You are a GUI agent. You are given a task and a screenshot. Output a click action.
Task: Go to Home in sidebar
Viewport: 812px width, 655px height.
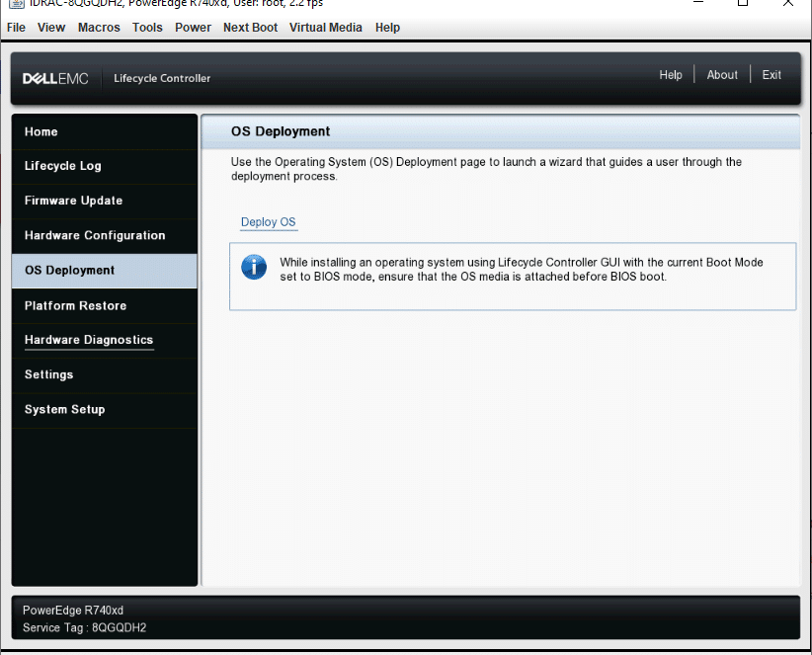point(104,132)
